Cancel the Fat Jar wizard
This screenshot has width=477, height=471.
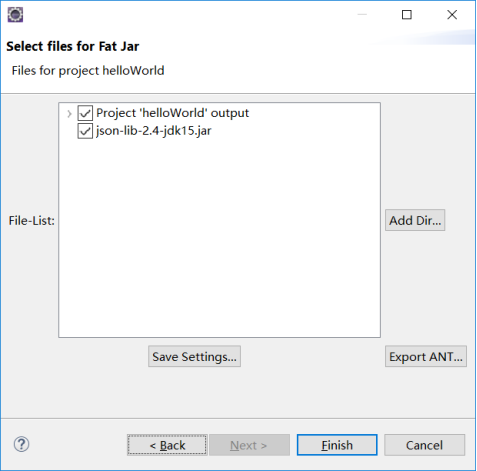click(424, 445)
